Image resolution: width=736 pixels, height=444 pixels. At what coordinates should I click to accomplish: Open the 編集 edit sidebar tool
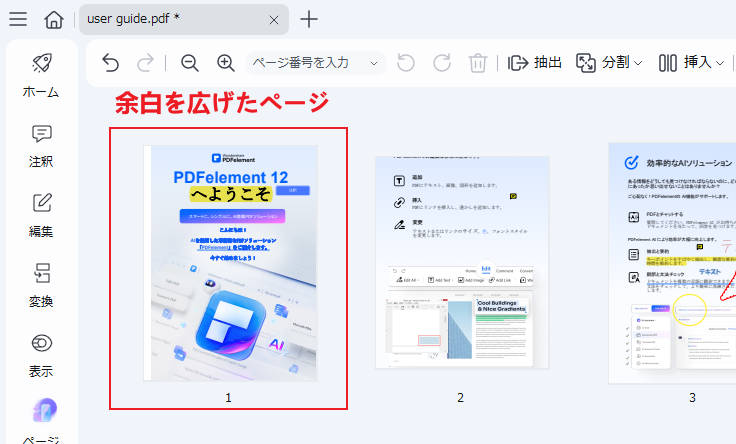point(41,216)
